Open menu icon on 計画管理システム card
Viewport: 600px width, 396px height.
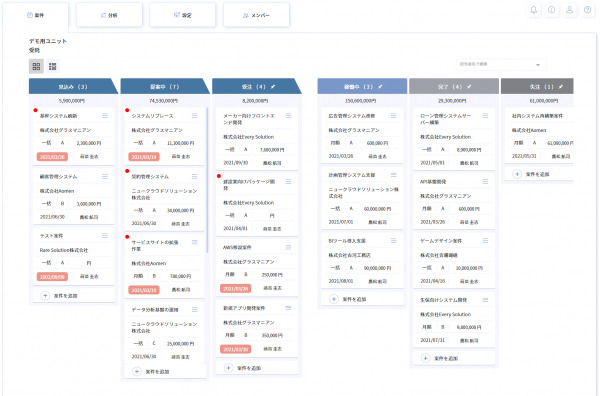(393, 175)
